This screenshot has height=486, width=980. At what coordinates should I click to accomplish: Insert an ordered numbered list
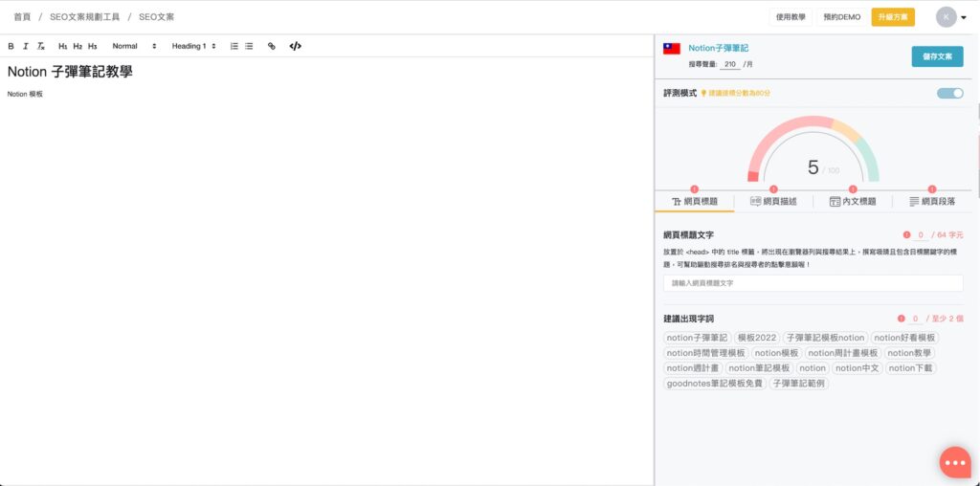(x=234, y=46)
